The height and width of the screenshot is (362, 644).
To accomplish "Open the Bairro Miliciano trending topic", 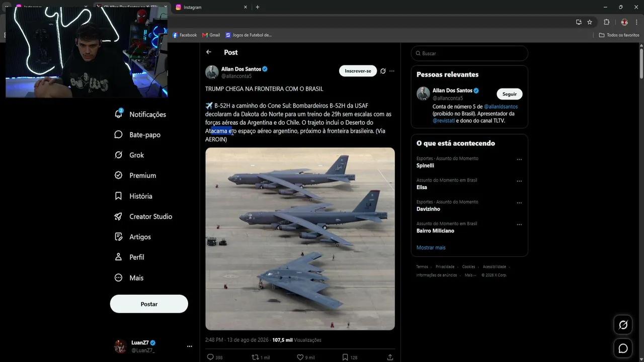I will click(x=435, y=231).
